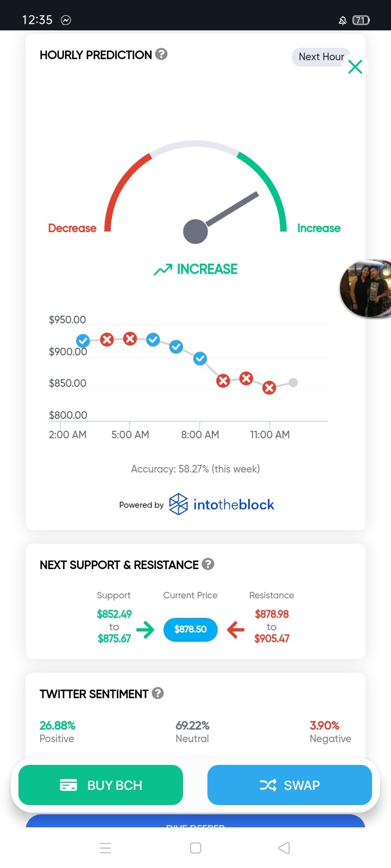Image resolution: width=391 pixels, height=868 pixels.
Task: Tap the red arrow beside Resistance range
Action: point(236,629)
